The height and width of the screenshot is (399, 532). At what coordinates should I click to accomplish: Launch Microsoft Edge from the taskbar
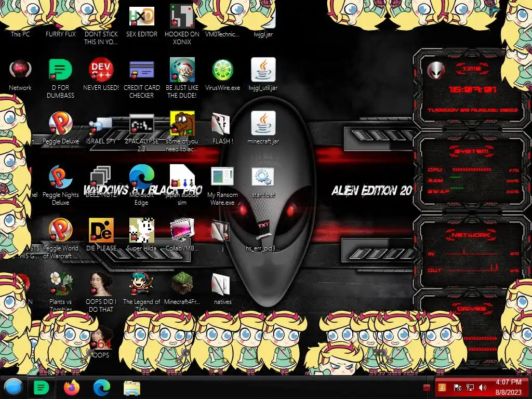(x=102, y=388)
